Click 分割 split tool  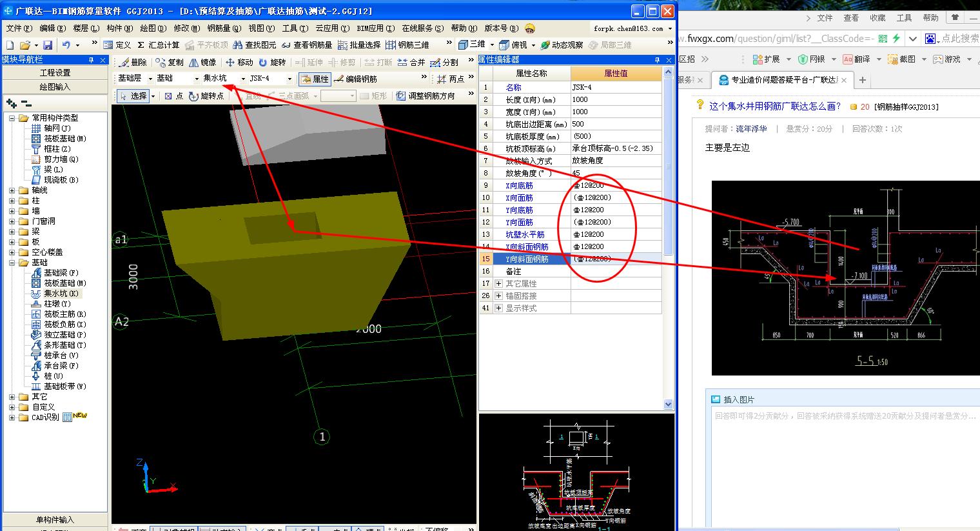tap(444, 63)
